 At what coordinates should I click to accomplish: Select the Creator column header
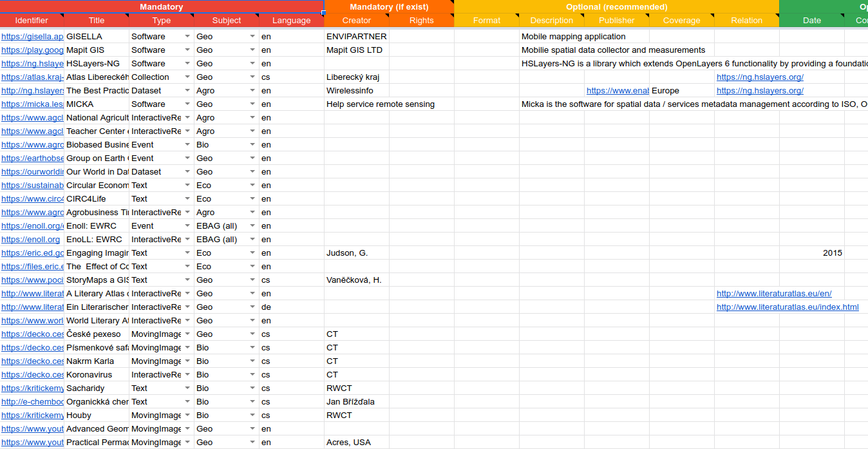click(x=357, y=21)
